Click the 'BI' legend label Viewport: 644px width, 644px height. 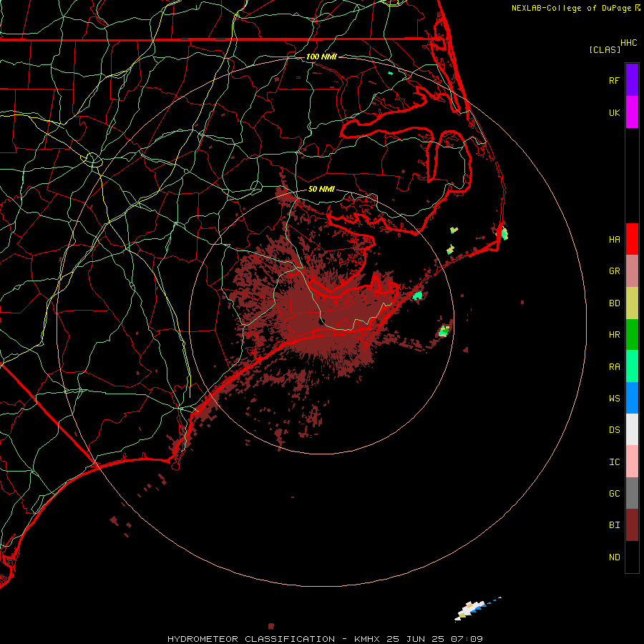tap(614, 525)
